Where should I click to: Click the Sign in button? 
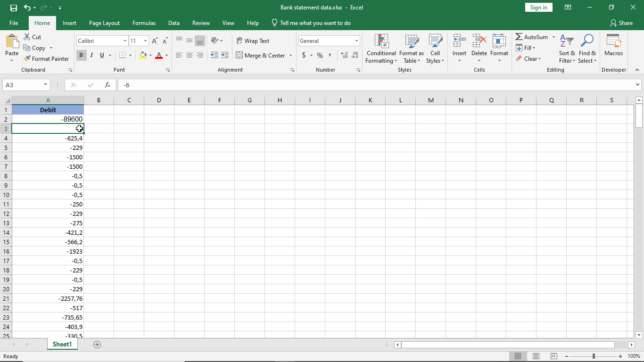click(538, 8)
